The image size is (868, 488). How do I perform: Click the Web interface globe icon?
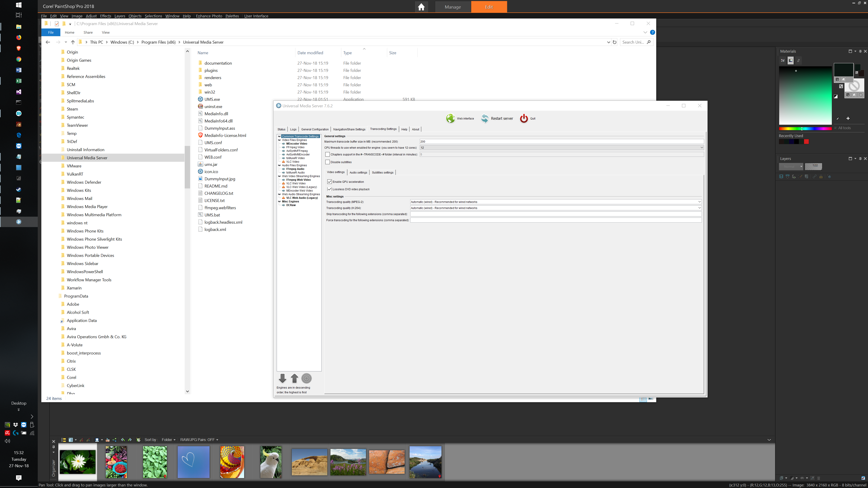pyautogui.click(x=450, y=118)
